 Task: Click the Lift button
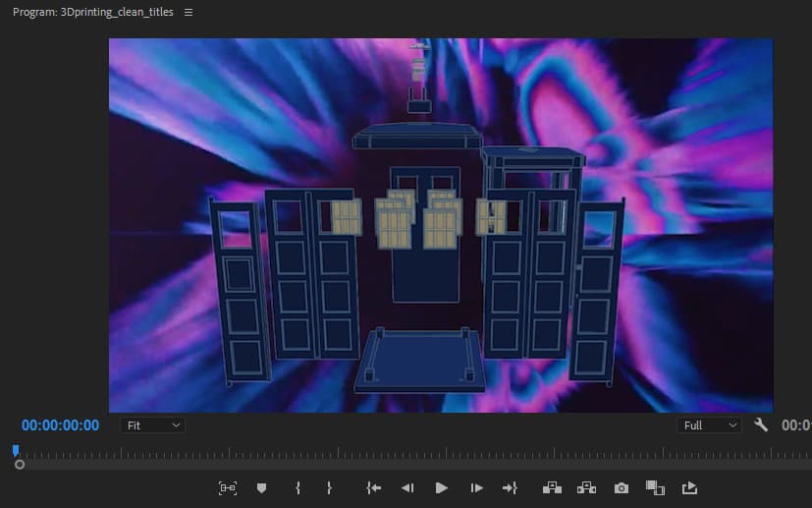tap(552, 487)
